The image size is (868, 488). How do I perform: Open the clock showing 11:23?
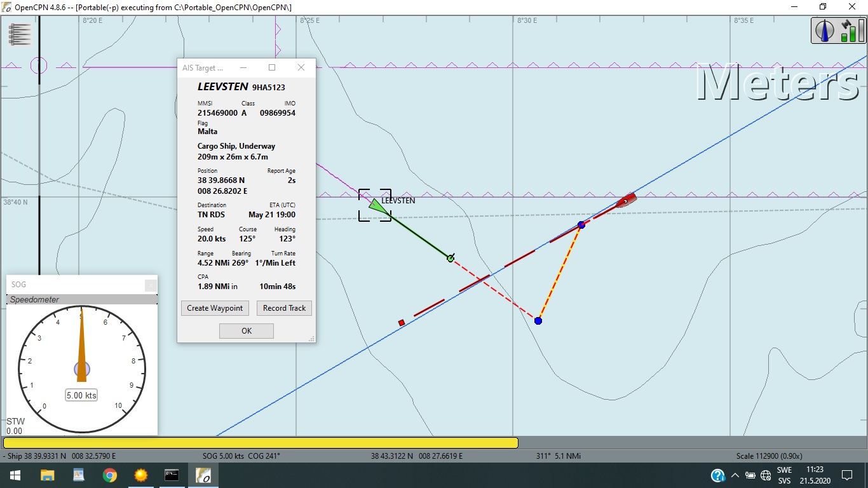(x=815, y=475)
